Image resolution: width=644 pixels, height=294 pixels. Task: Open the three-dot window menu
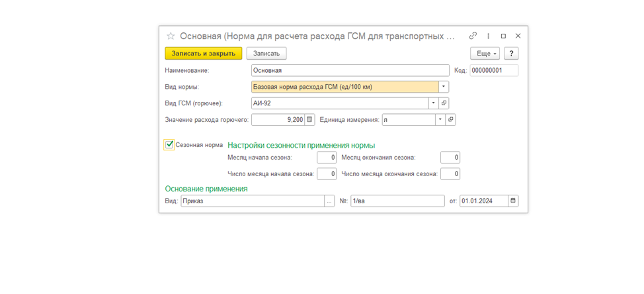[489, 36]
